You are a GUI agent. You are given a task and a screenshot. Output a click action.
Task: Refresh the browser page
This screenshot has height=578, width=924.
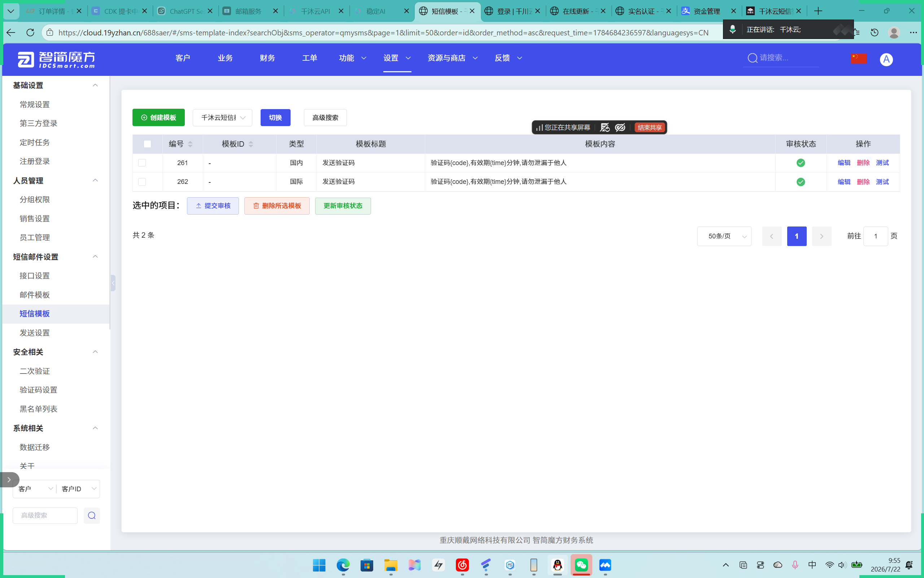[30, 33]
